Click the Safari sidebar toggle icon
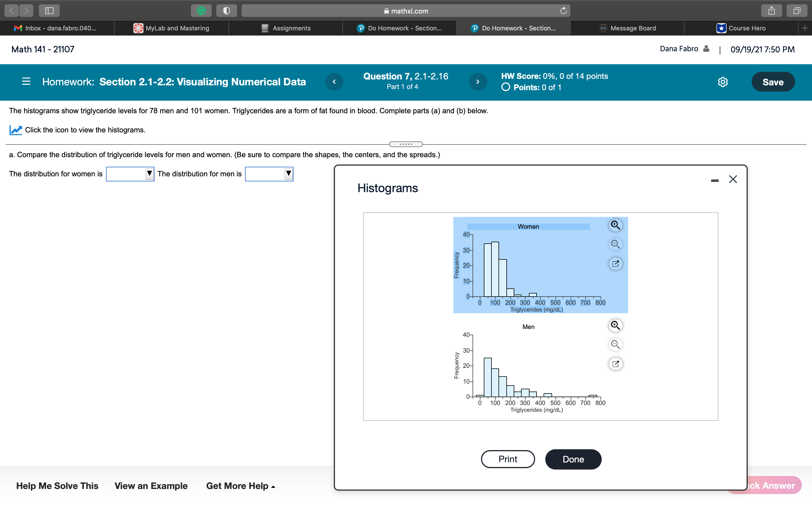Image resolution: width=812 pixels, height=507 pixels. coord(49,11)
